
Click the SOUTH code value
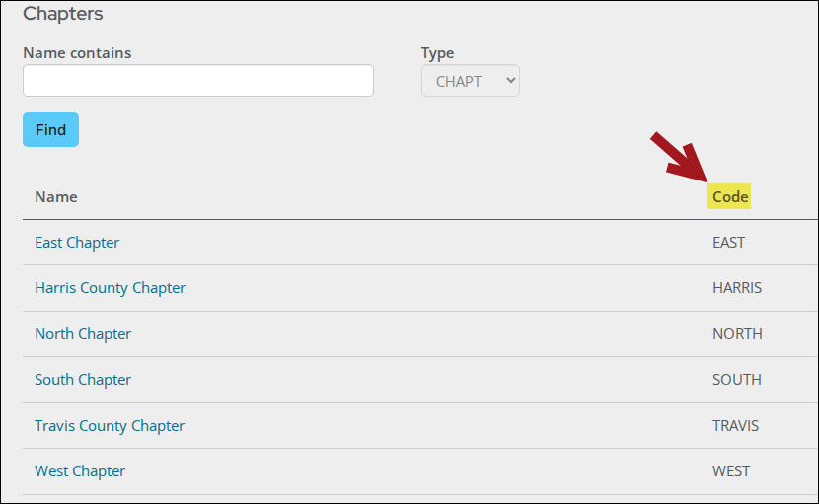tap(737, 380)
